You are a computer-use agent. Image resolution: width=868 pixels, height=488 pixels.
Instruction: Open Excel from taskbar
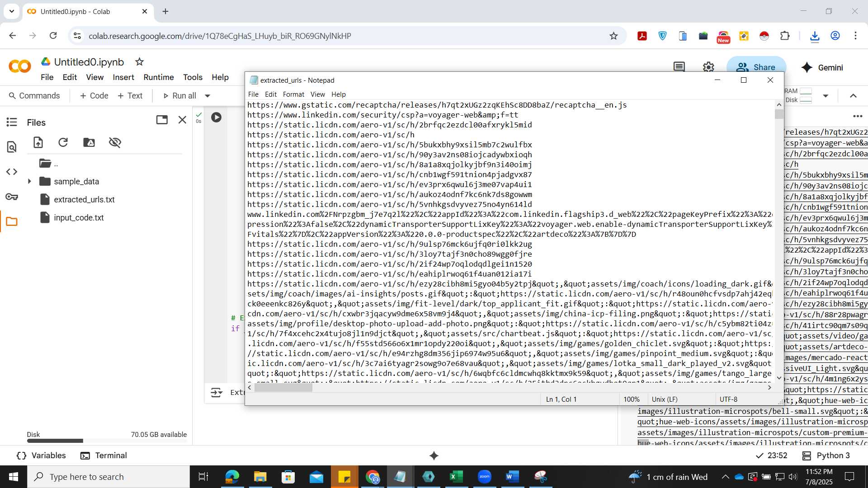[457, 477]
